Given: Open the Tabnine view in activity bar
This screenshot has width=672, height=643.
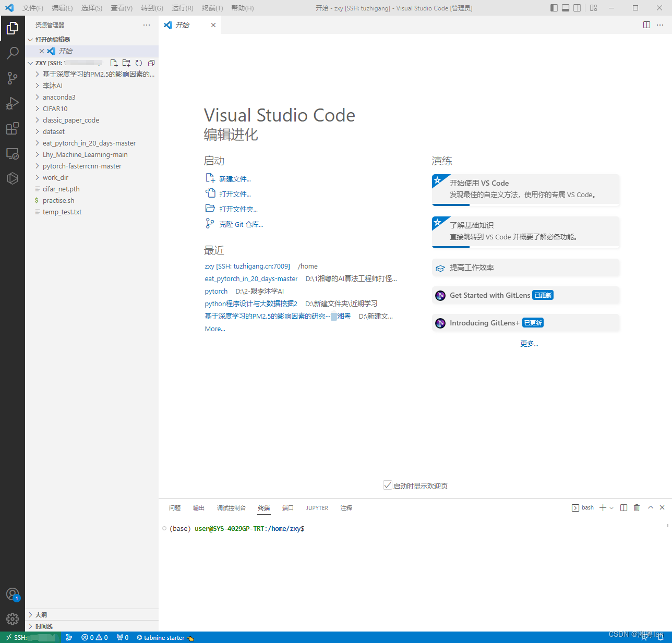Looking at the screenshot, I should pyautogui.click(x=13, y=178).
